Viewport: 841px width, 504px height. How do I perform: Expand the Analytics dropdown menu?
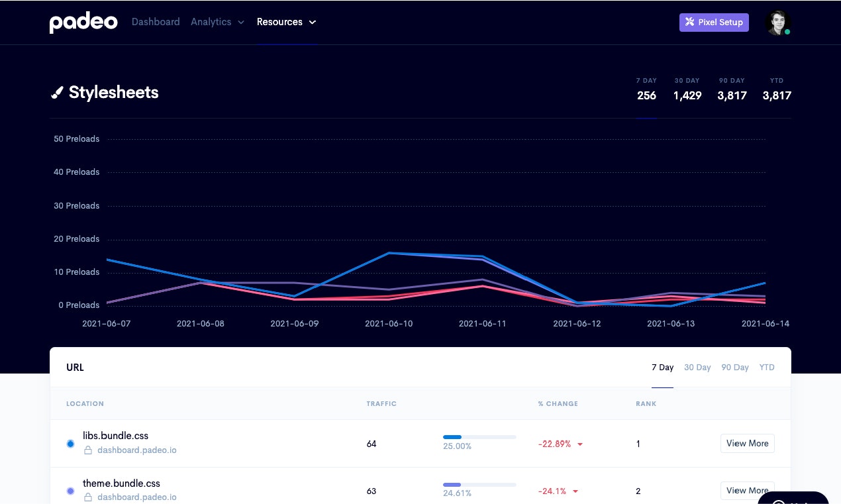pyautogui.click(x=217, y=22)
